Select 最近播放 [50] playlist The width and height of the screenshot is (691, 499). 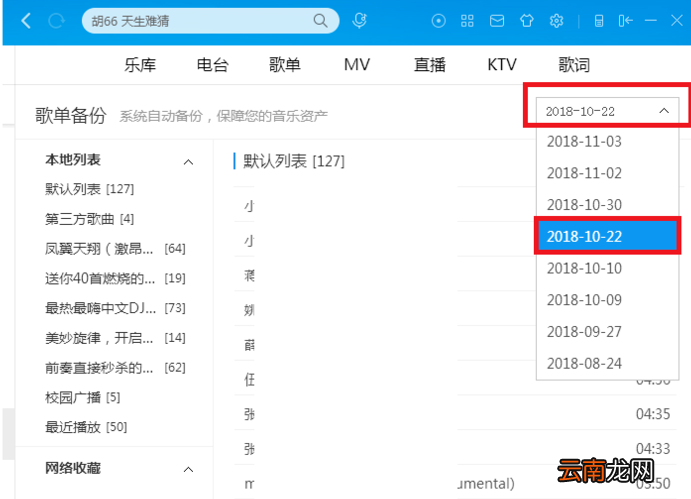86,427
